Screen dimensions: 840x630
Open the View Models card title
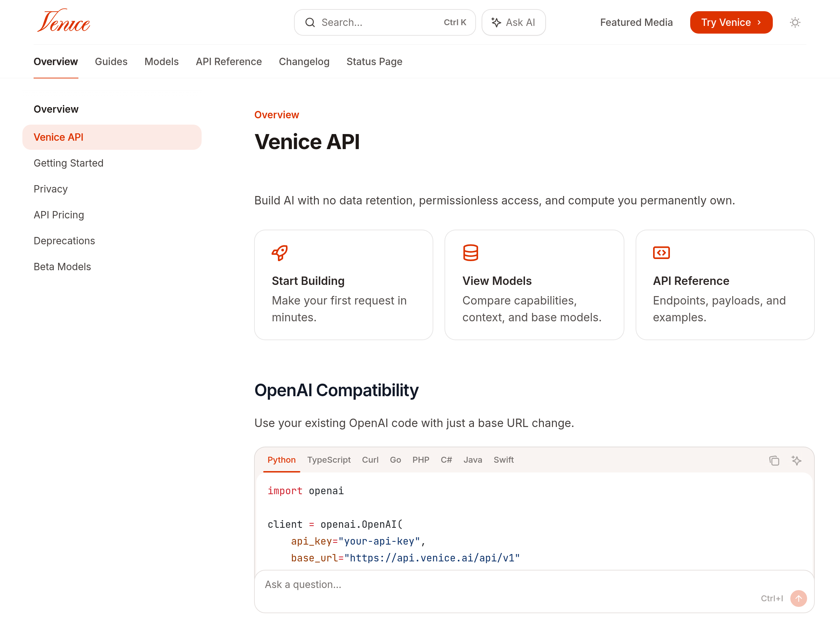click(497, 281)
